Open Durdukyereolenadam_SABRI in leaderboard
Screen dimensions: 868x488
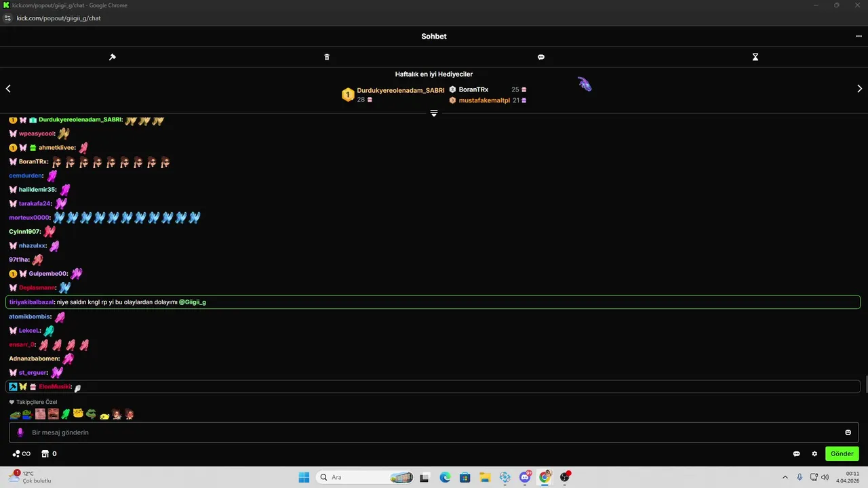pyautogui.click(x=401, y=90)
